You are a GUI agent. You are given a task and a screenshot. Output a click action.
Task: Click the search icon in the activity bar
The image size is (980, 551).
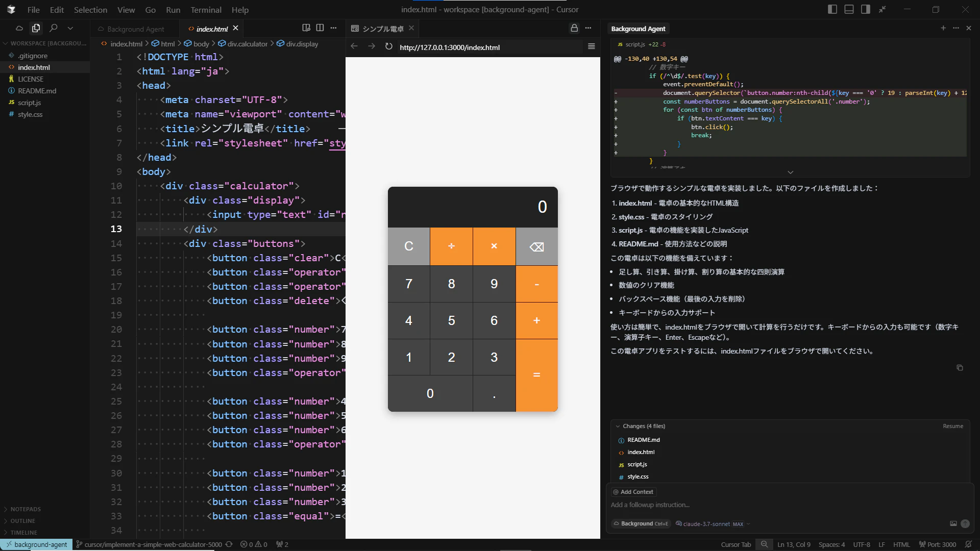click(x=54, y=28)
